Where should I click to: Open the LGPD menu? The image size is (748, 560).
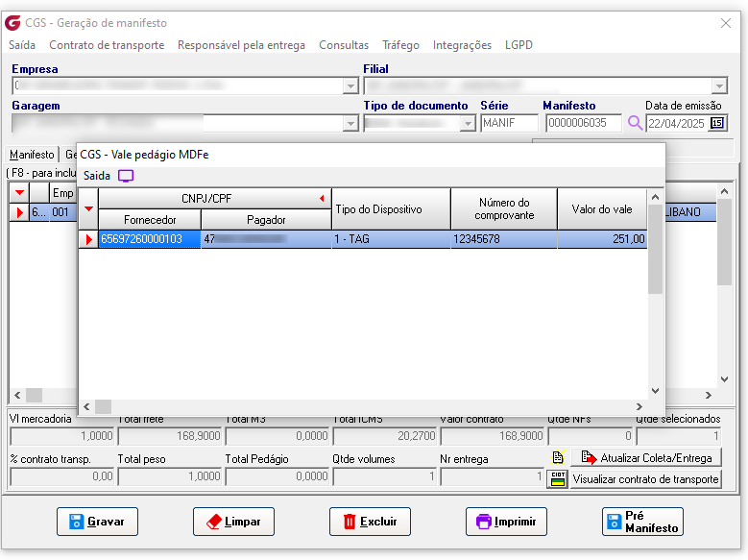click(x=519, y=45)
